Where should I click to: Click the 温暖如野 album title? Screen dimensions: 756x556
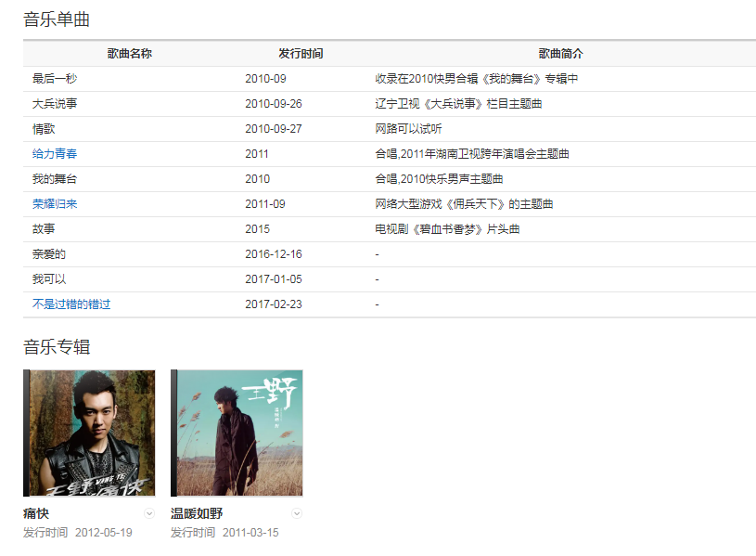pos(197,513)
